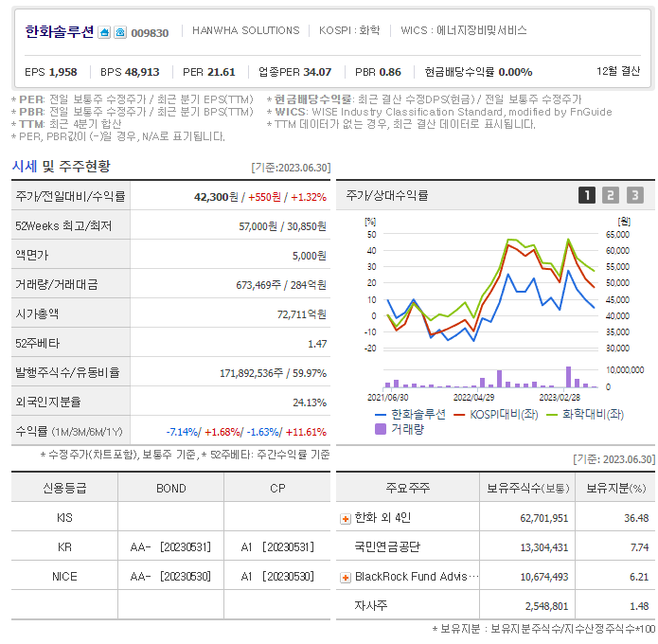Screen dimensions: 658x644
Task: Click the 시세 및 주주현황 section heading
Action: point(62,167)
